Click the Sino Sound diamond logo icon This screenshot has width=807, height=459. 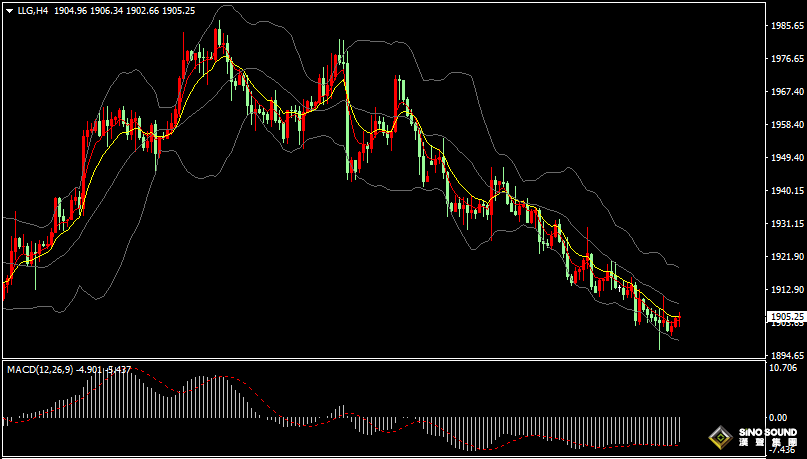point(719,437)
